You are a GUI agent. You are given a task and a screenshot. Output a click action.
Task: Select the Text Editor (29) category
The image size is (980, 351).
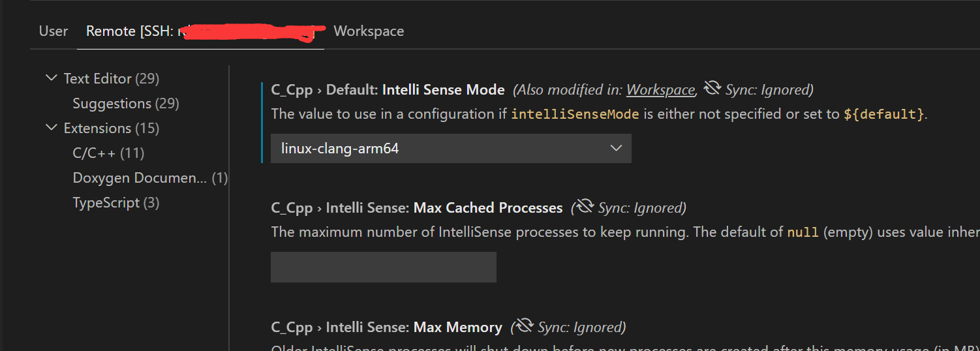pos(111,78)
